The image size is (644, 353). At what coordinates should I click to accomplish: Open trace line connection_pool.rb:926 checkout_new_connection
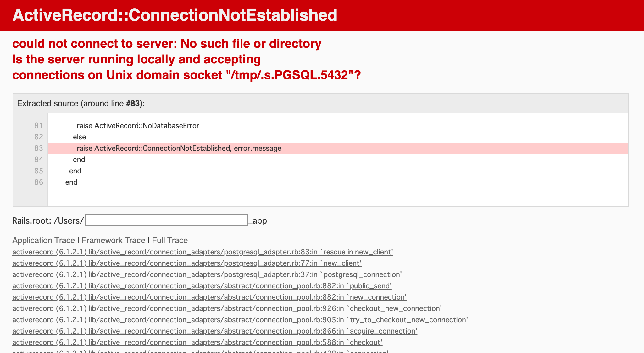pyautogui.click(x=227, y=308)
